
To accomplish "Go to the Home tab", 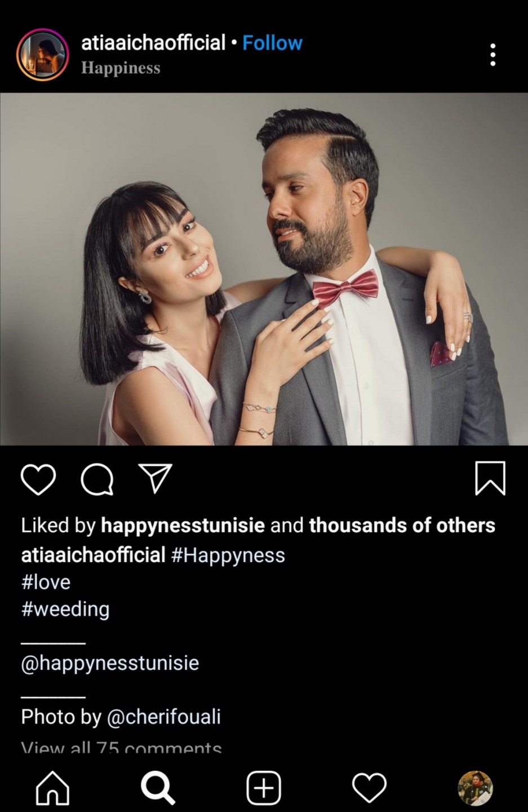I will 52,788.
